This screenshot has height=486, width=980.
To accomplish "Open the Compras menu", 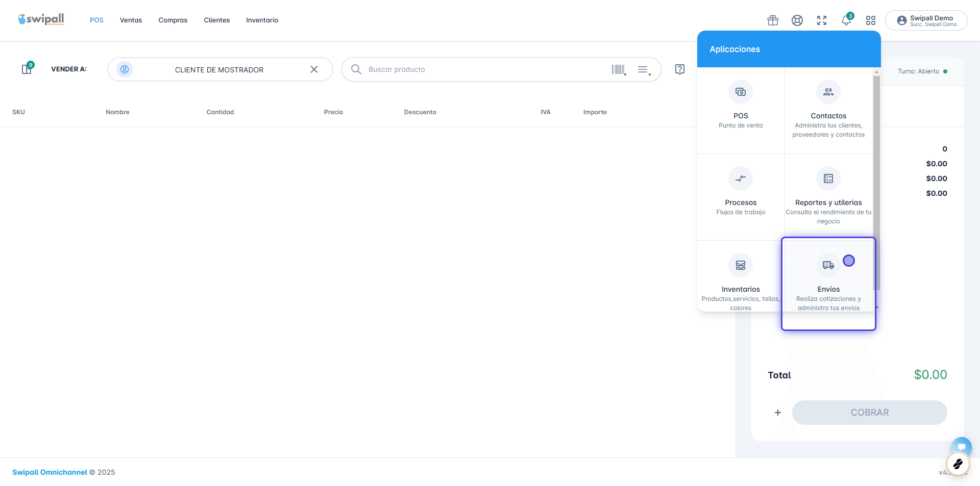I will (x=173, y=20).
